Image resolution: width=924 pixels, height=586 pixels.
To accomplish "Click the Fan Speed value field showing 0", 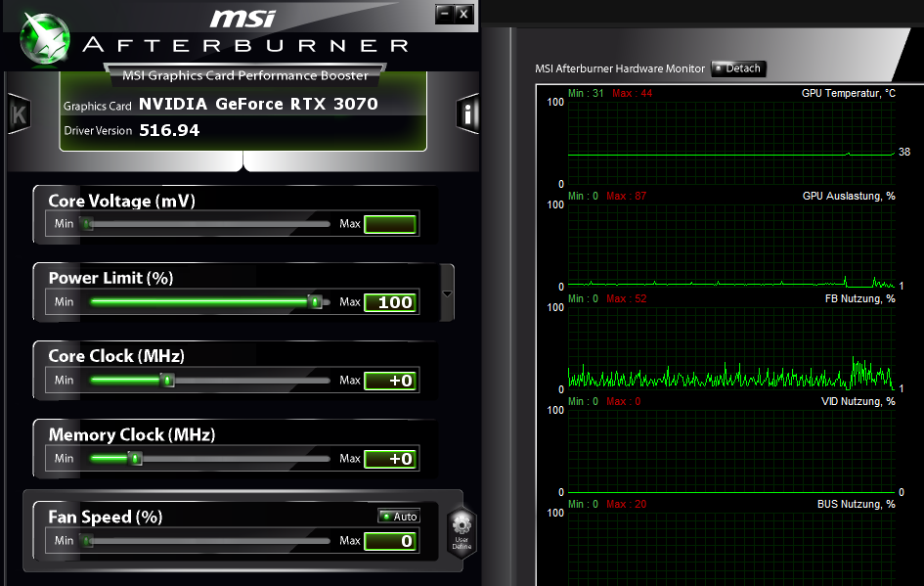I will click(x=390, y=541).
